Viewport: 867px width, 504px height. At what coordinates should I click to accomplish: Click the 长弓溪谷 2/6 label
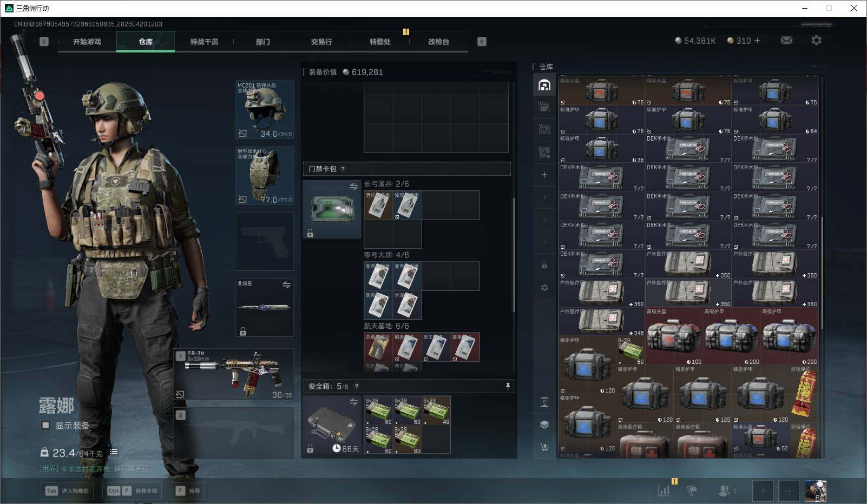[x=386, y=184]
